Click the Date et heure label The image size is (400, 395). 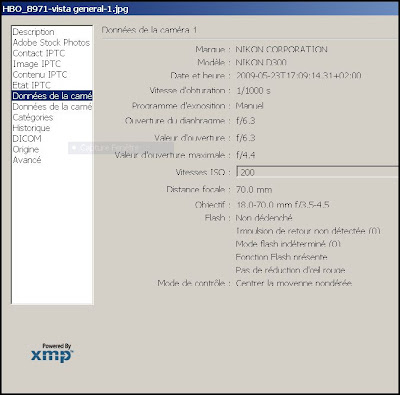point(200,75)
